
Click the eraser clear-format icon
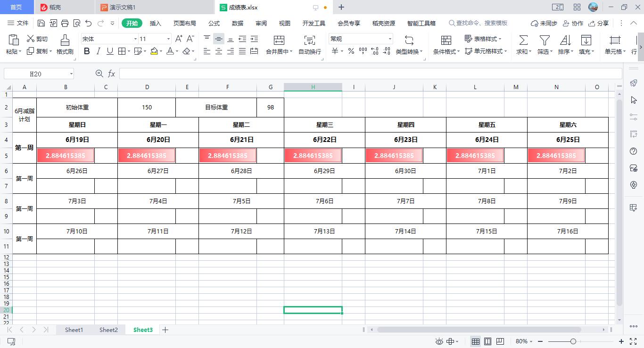187,51
